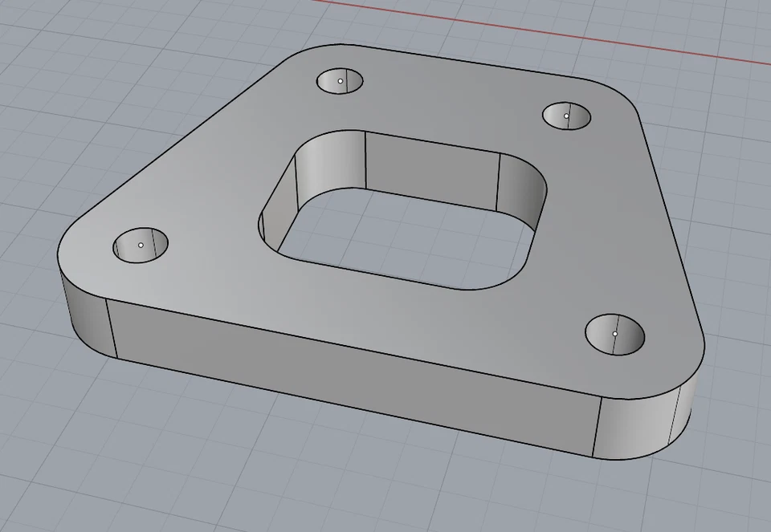Select the center point of the hole nearest the red axis

566,116
